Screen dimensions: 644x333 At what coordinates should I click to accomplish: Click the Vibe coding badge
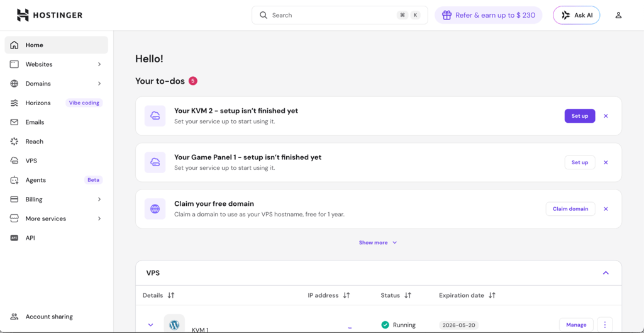[84, 103]
